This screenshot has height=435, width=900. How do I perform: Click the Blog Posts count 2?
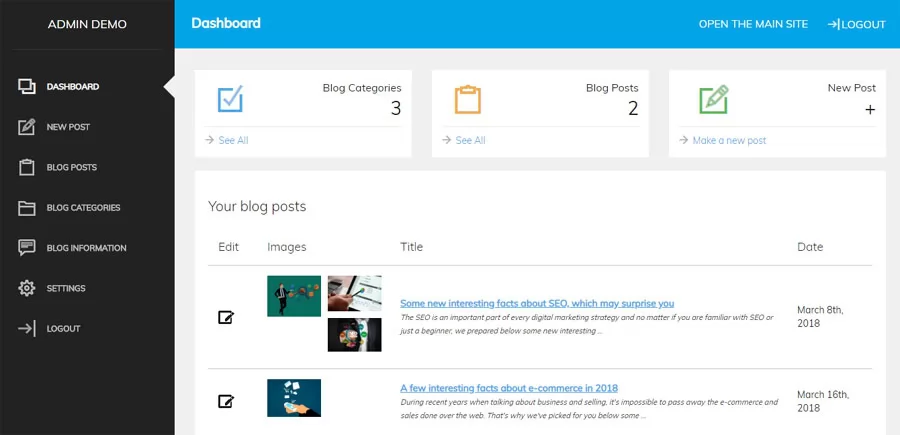click(633, 108)
